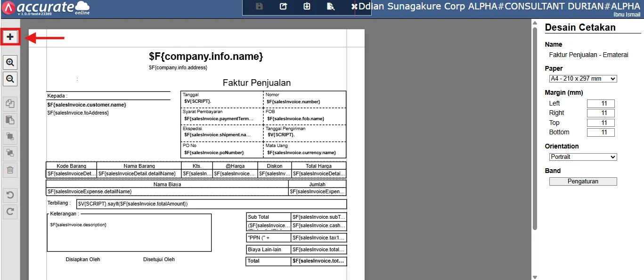
Task: Select the Sub Total label cell
Action: [x=269, y=217]
